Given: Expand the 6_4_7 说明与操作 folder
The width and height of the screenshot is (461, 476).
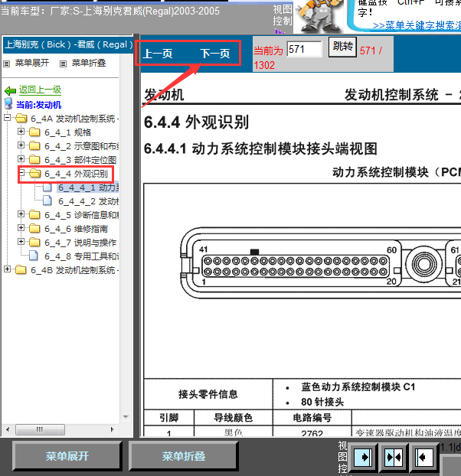Looking at the screenshot, I should tap(21, 242).
